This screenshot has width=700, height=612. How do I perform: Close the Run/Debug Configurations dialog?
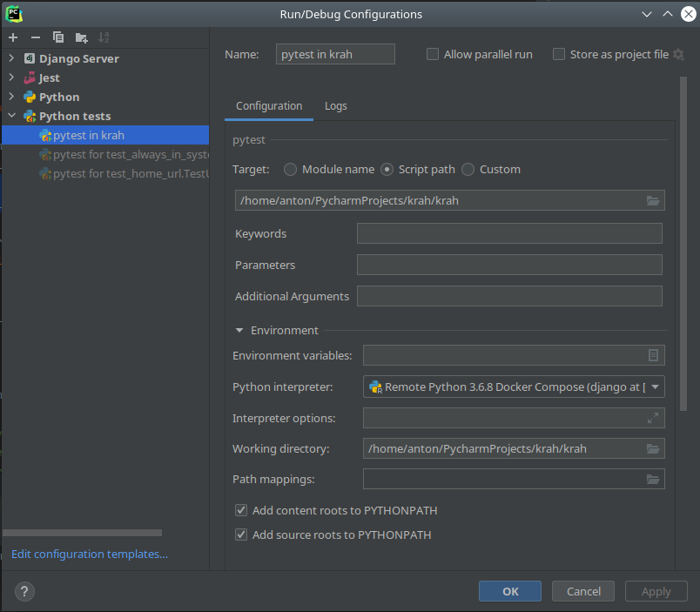click(x=688, y=14)
